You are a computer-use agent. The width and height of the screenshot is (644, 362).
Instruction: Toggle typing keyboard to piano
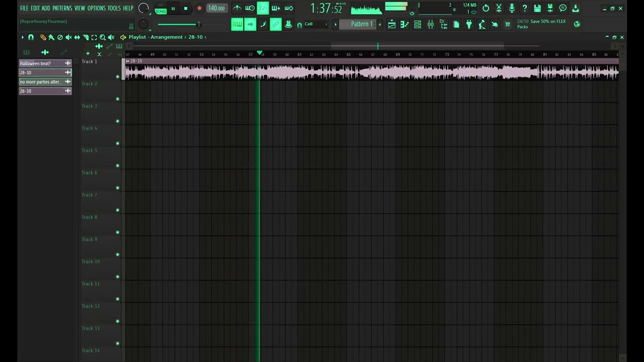[x=237, y=24]
